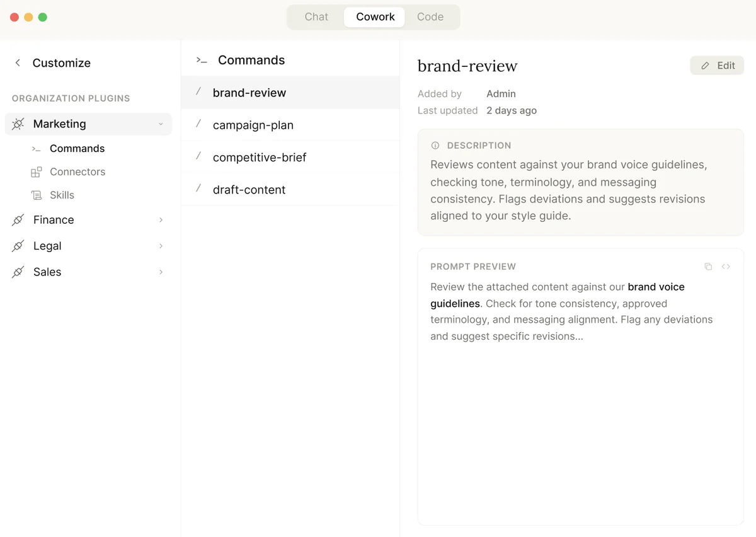
Task: Expand the Sales plugin chevron
Action: tap(161, 272)
